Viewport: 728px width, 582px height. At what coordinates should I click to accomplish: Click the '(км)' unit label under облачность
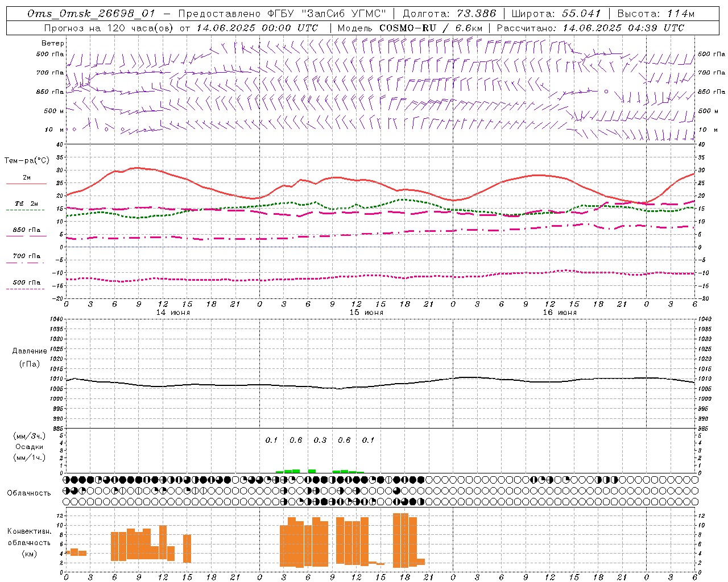click(29, 554)
